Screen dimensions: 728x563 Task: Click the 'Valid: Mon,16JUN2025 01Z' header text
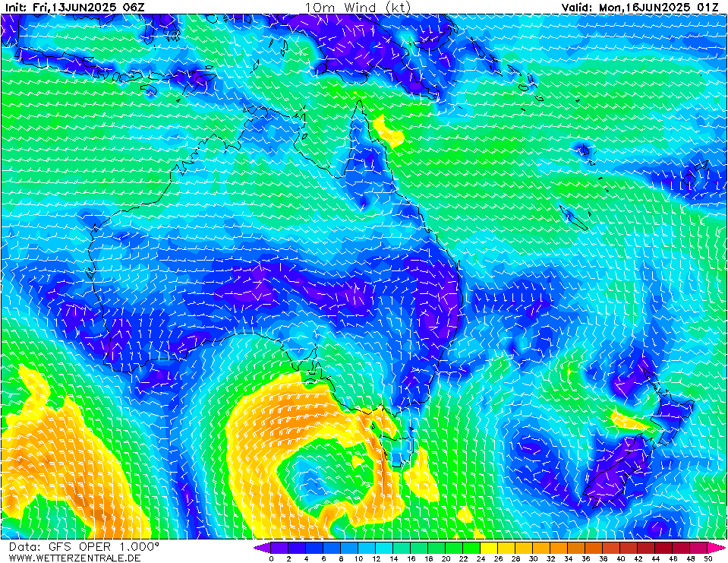click(640, 7)
